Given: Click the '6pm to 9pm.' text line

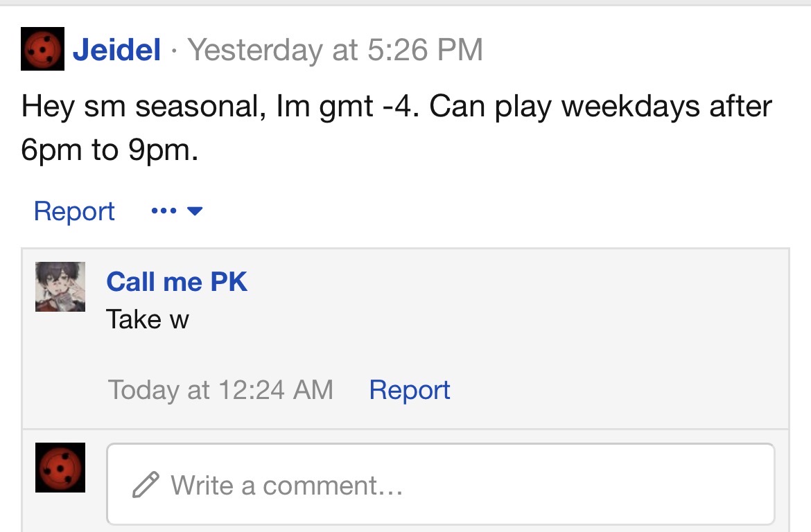Looking at the screenshot, I should pyautogui.click(x=110, y=151).
